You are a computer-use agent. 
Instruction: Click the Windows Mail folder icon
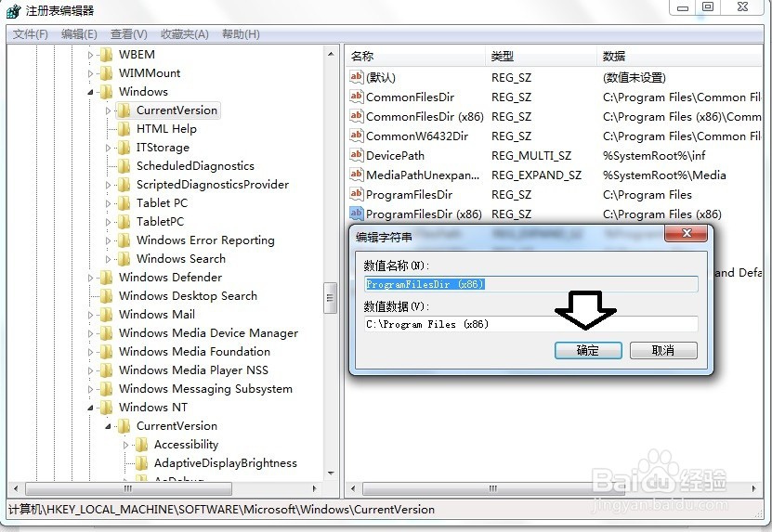106,315
